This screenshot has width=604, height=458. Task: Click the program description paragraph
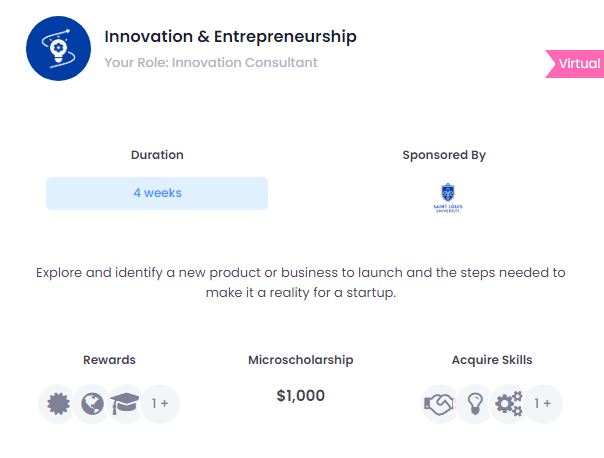(x=300, y=282)
